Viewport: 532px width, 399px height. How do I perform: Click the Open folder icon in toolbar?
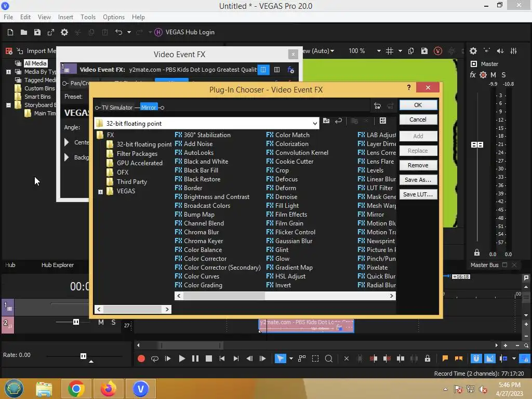[24, 32]
